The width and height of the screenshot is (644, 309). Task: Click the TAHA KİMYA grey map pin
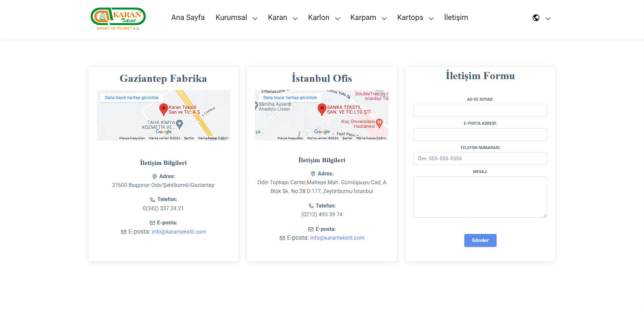point(180,124)
